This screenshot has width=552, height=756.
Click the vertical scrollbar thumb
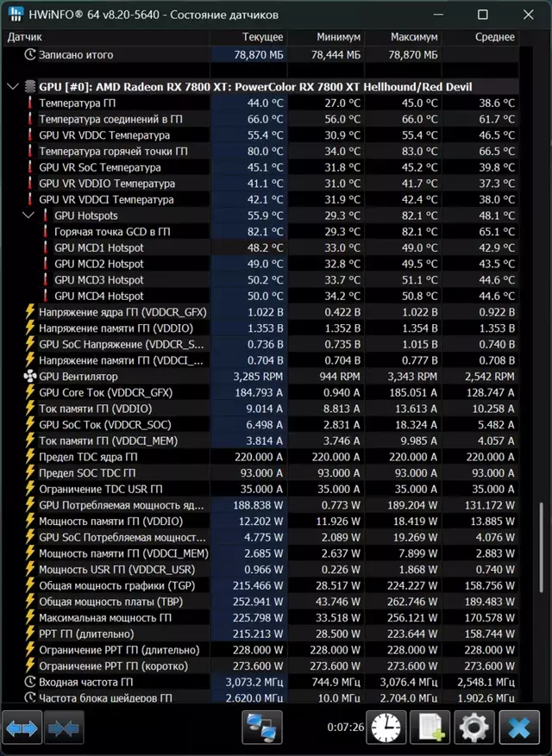click(x=542, y=547)
